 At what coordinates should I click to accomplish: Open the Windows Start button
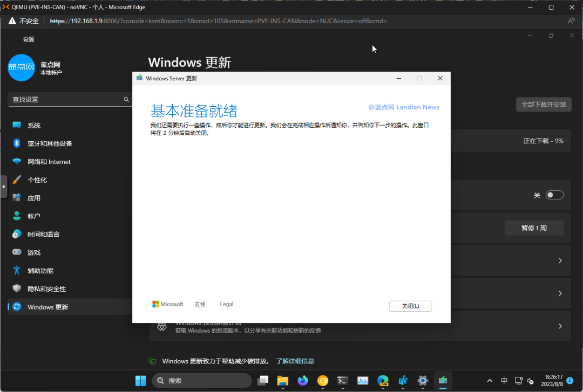[140, 381]
